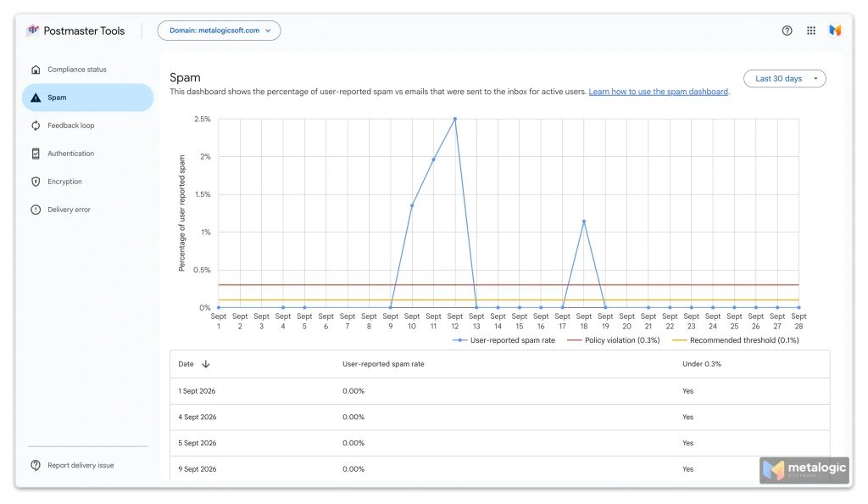Click the account avatar icon
The image size is (868, 504).
835,31
